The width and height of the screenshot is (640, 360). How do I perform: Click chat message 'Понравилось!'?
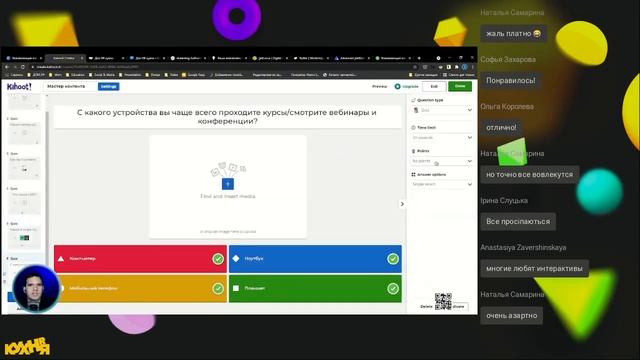pyautogui.click(x=511, y=80)
